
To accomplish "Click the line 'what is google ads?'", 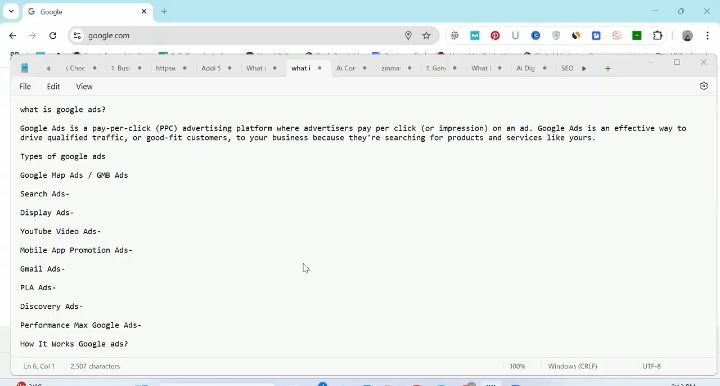I will [63, 110].
